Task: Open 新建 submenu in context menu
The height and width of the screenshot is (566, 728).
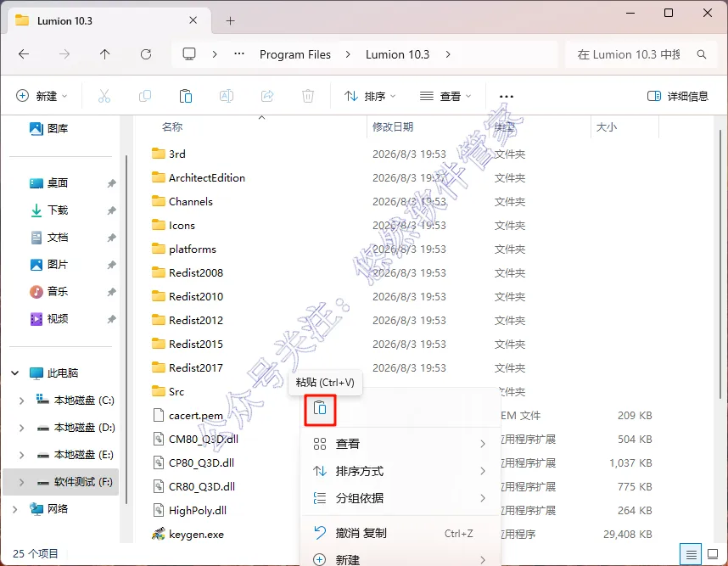Action: click(400, 559)
